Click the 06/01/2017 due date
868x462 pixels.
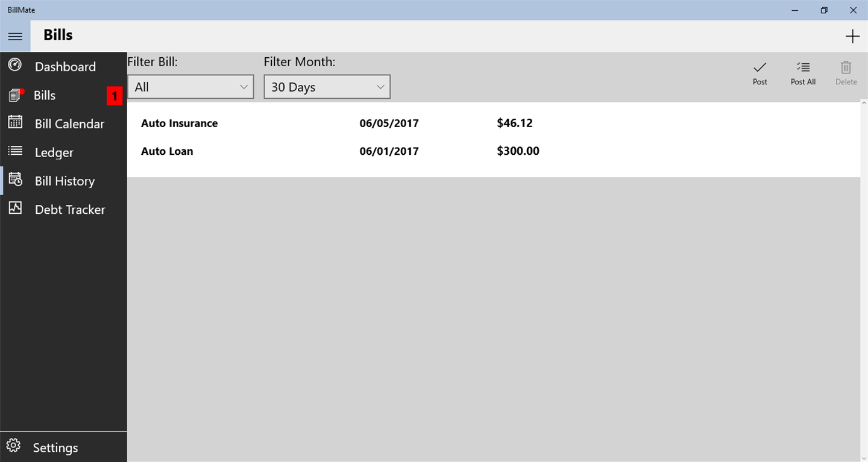389,151
